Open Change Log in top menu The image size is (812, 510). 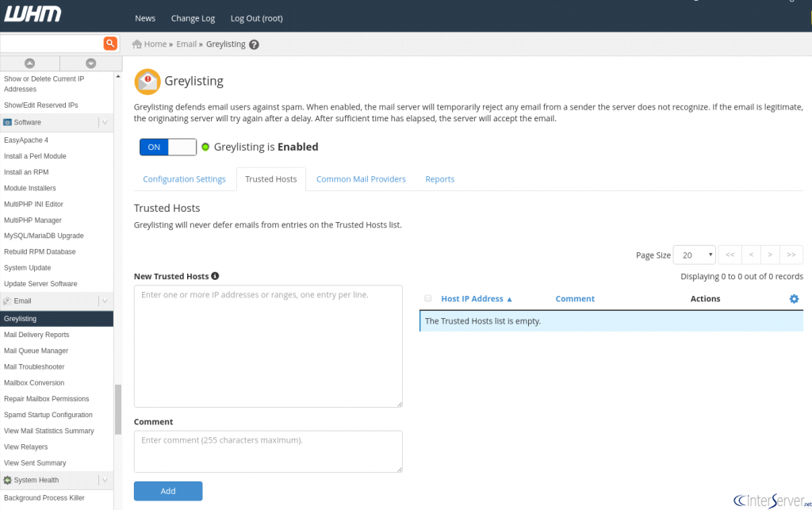pyautogui.click(x=193, y=18)
